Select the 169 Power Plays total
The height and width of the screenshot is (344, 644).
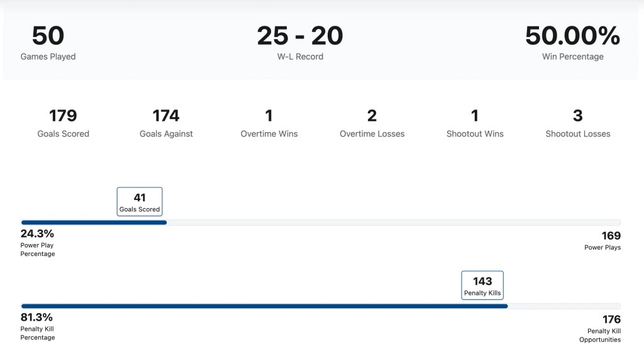pos(611,236)
